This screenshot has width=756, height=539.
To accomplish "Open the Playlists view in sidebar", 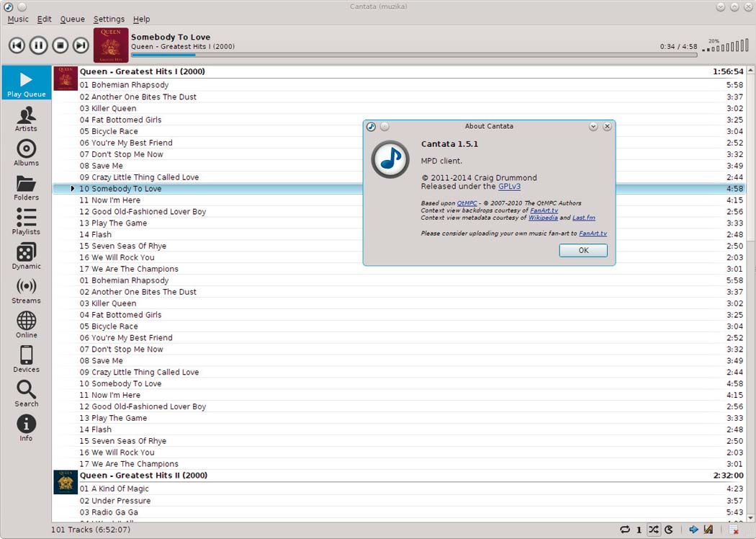I will [x=26, y=221].
